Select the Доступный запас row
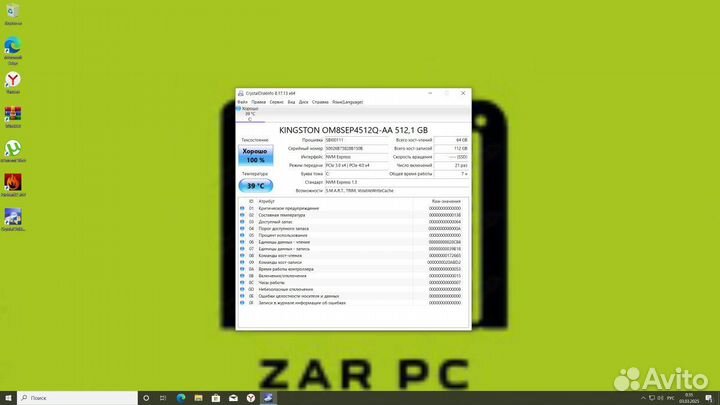 [353, 222]
